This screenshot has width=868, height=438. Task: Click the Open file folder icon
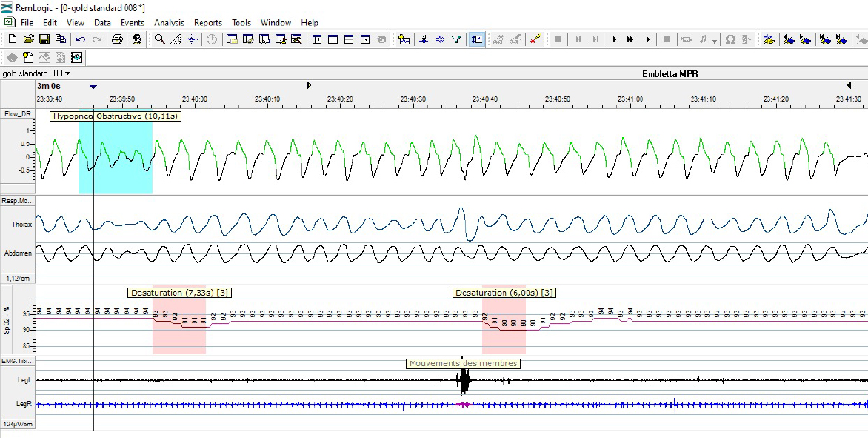28,39
